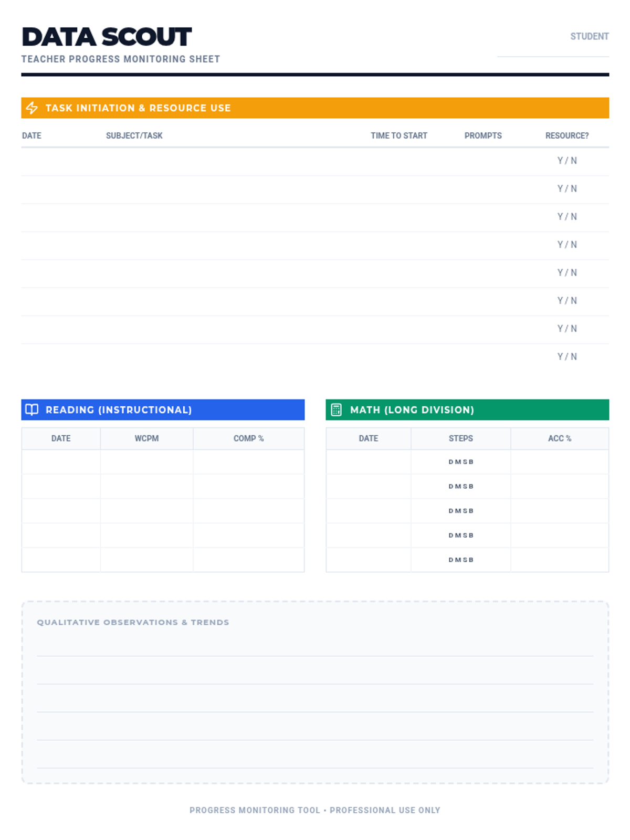This screenshot has height=840, width=630.
Task: Toggle Y / N in the fourth task row
Action: [x=566, y=245]
